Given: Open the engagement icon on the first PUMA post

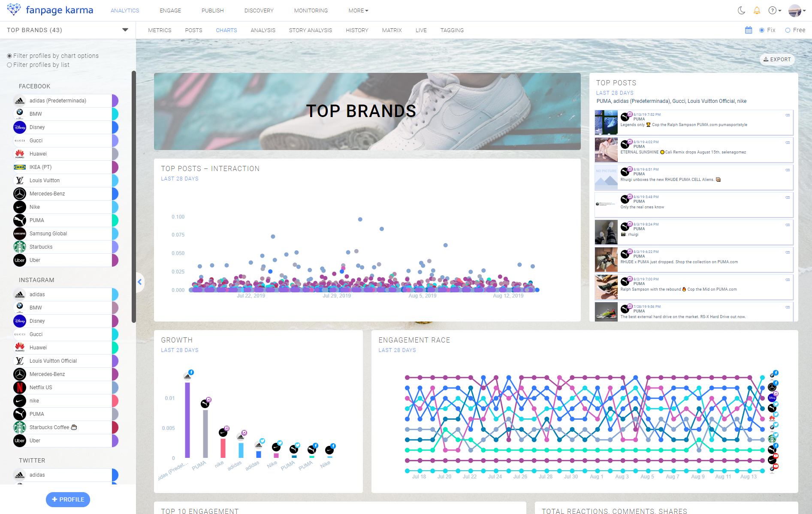Looking at the screenshot, I should (x=788, y=116).
